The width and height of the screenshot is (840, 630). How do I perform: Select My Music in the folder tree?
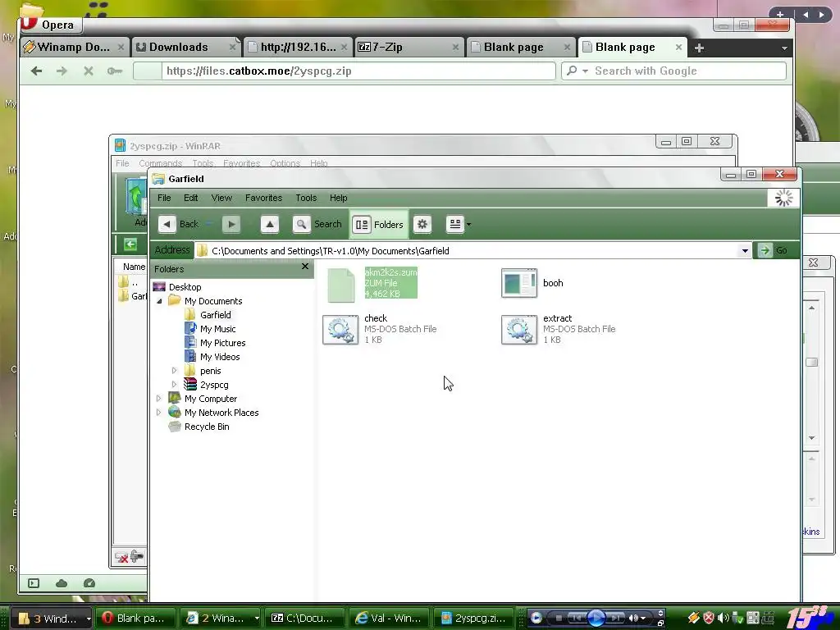pyautogui.click(x=217, y=329)
